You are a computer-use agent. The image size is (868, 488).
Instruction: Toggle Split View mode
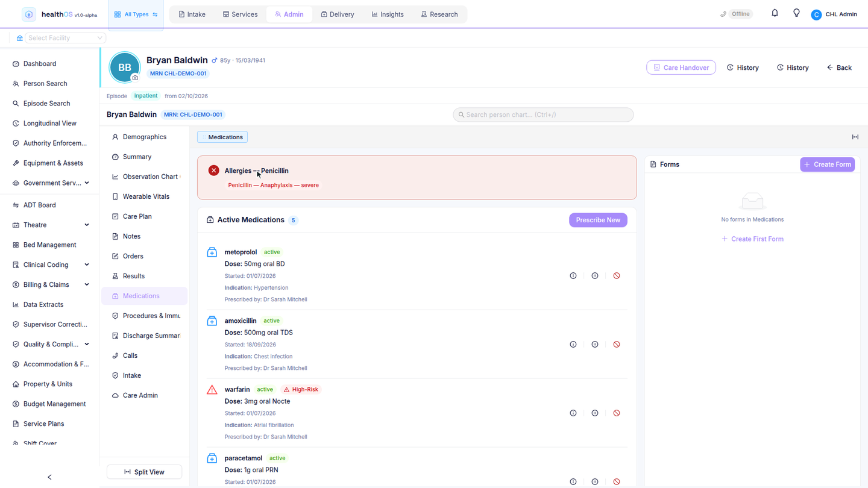point(144,472)
